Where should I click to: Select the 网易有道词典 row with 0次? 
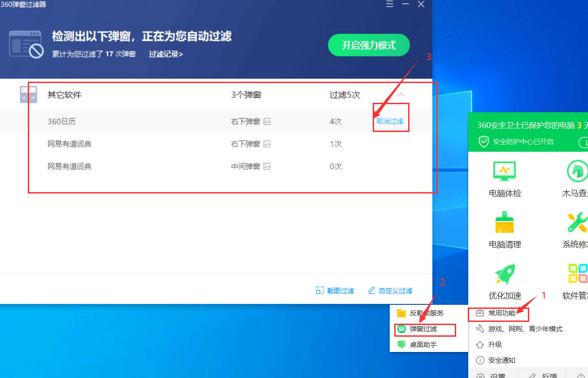click(x=215, y=167)
